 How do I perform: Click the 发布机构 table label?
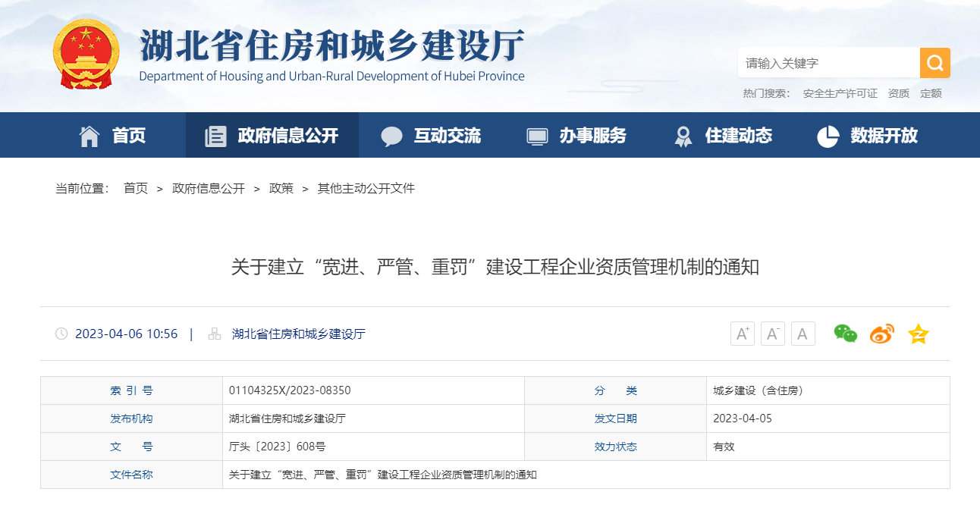click(x=131, y=419)
